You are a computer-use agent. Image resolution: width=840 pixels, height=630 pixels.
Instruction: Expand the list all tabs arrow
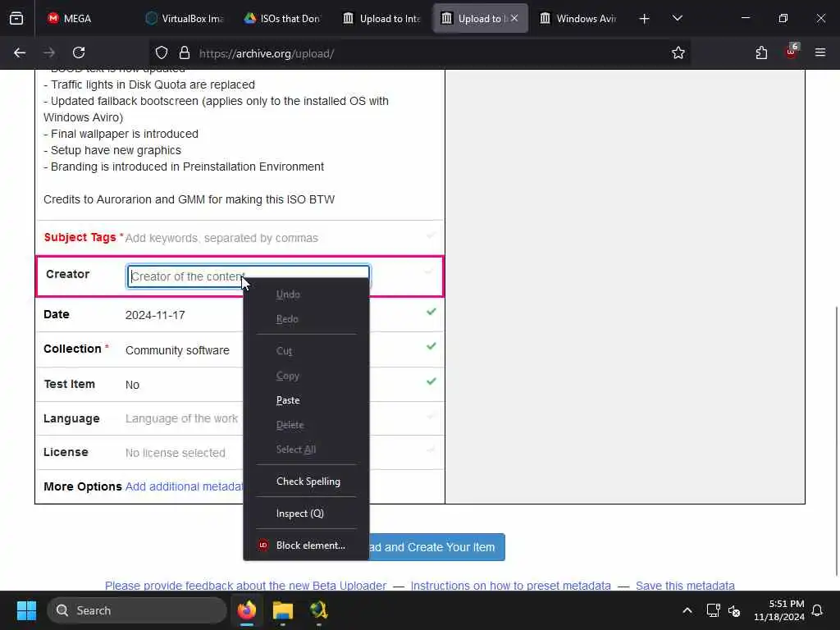(x=677, y=19)
